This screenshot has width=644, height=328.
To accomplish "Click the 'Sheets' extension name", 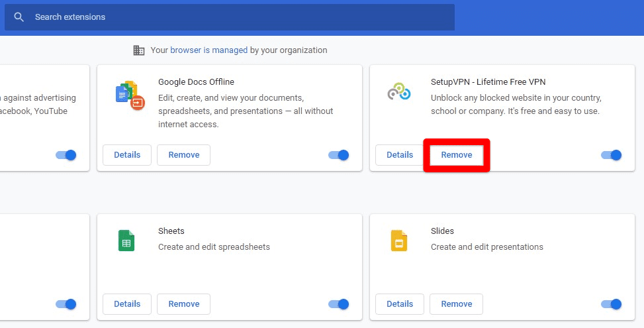I will (x=171, y=231).
